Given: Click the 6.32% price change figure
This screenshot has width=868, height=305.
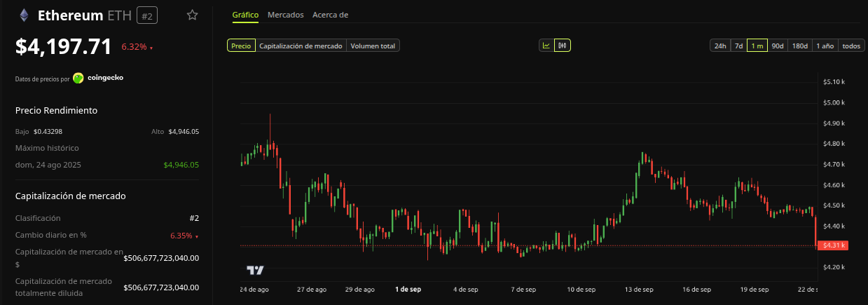Looking at the screenshot, I should [x=135, y=47].
